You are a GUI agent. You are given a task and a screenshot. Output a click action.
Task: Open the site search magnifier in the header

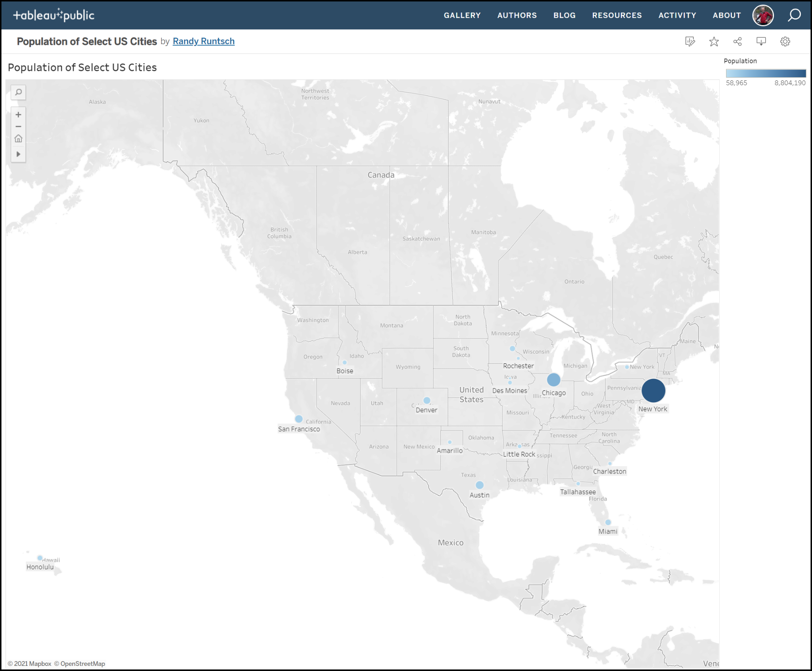[x=794, y=15]
